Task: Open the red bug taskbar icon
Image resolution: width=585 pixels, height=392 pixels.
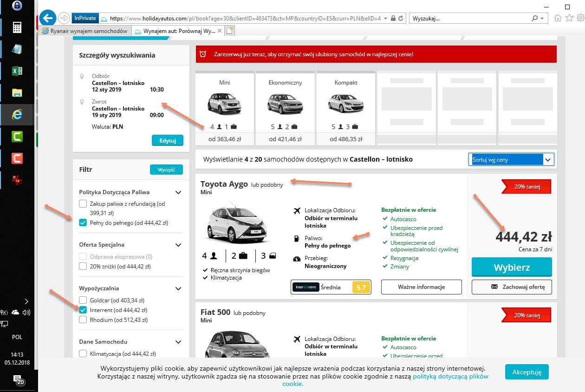Action: tap(17, 180)
